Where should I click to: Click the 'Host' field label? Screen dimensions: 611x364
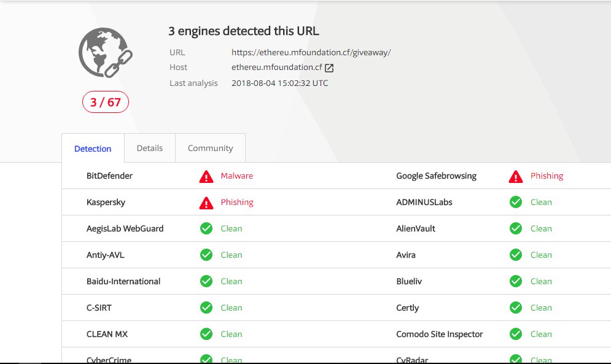point(179,67)
